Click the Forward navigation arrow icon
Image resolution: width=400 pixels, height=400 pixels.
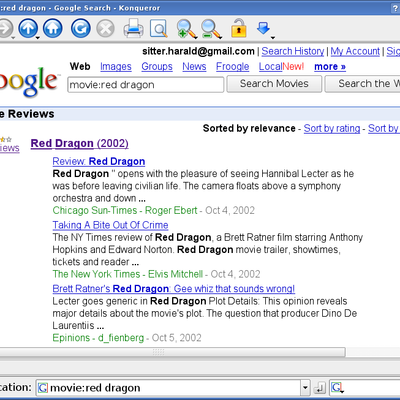(5, 28)
